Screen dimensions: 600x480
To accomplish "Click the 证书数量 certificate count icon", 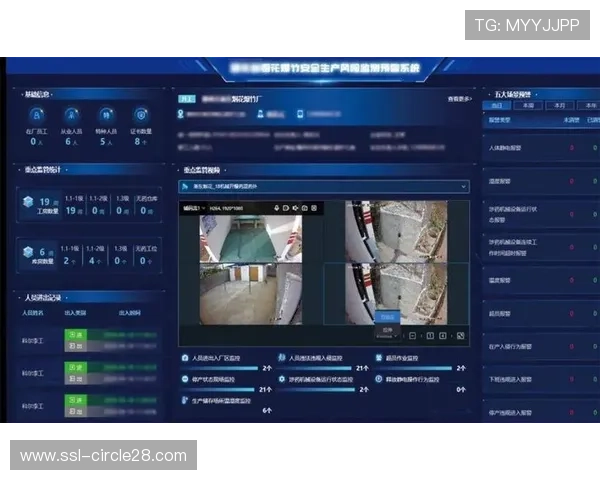I will (141, 116).
